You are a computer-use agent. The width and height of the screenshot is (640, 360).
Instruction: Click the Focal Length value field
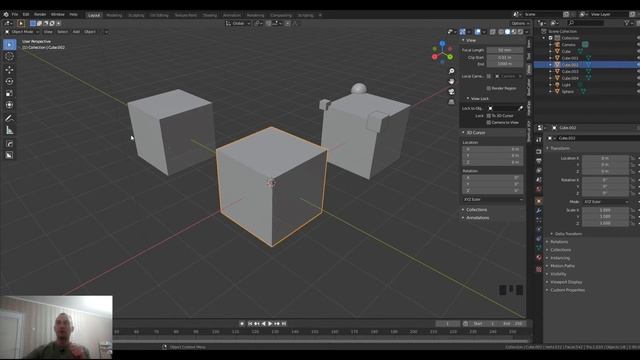pos(504,50)
